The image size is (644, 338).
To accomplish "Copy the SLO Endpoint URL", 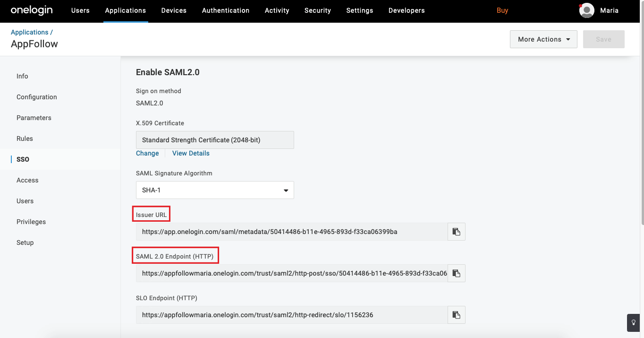I will [456, 315].
